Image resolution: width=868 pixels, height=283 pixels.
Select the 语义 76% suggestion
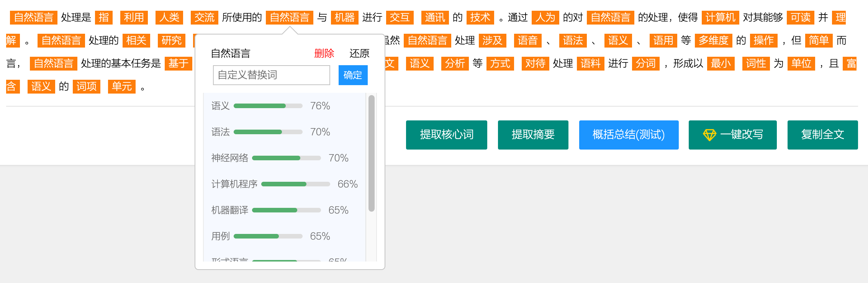point(221,106)
